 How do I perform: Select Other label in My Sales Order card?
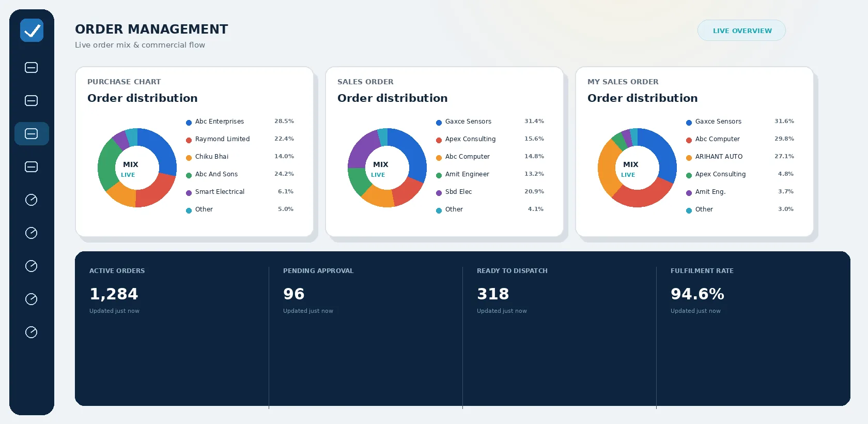click(x=704, y=209)
